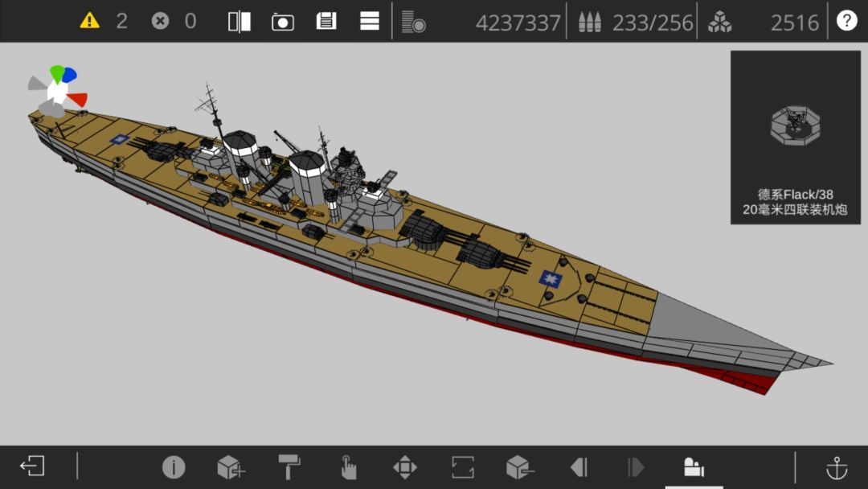Launch the ship with the anchor icon
The width and height of the screenshot is (868, 489).
pos(837,467)
